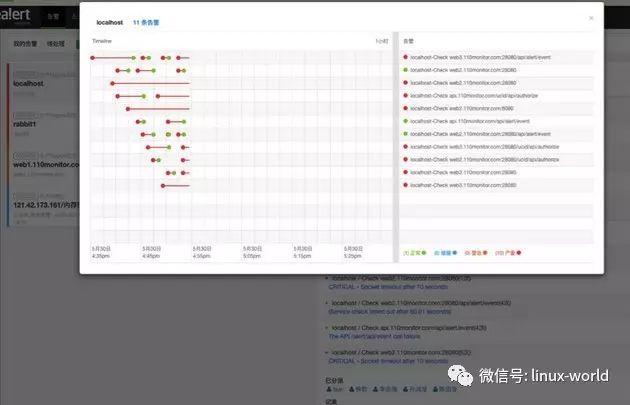630x405 pixels.
Task: Select 'localhost' entry in background sidebar
Action: 28,84
